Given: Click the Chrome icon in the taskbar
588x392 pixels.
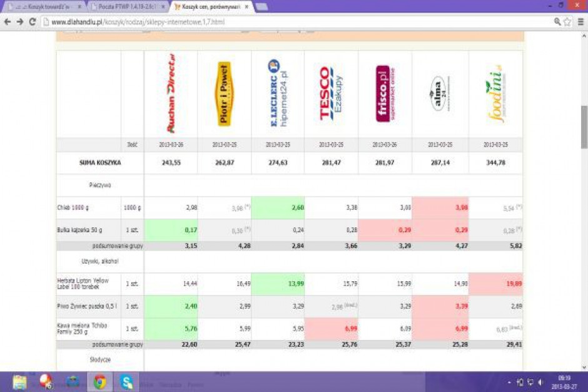Looking at the screenshot, I should point(99,382).
